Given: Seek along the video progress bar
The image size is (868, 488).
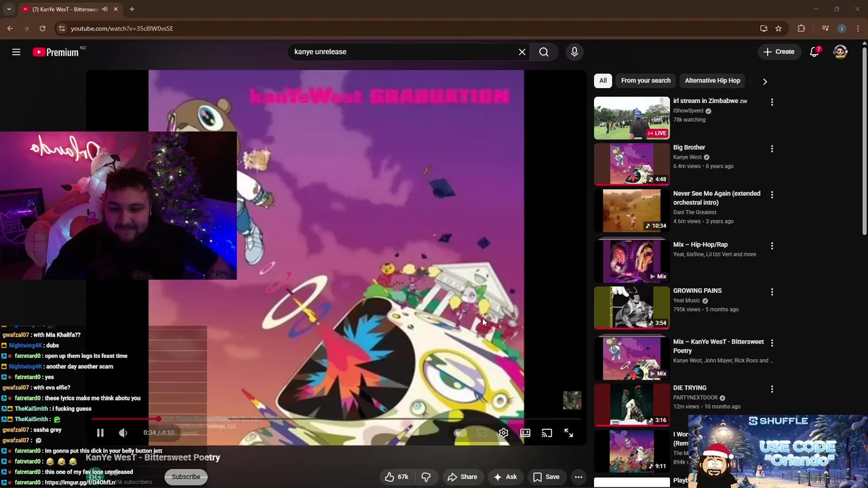Looking at the screenshot, I should [x=336, y=420].
